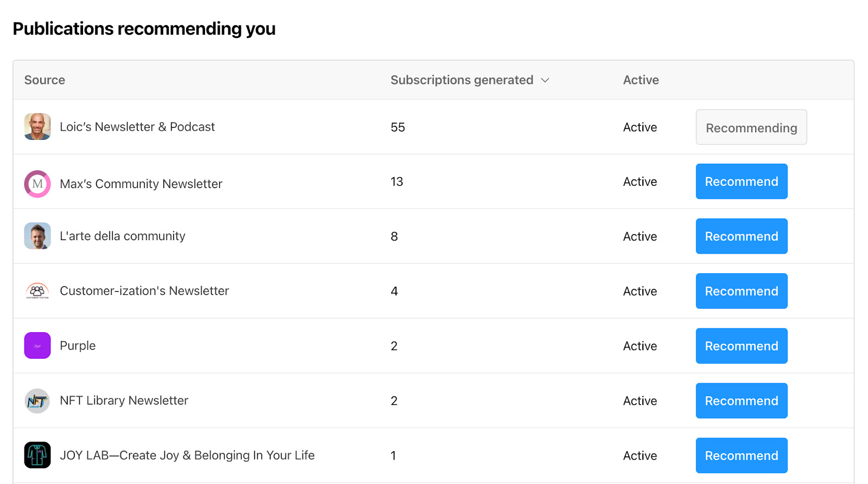Viewport: 868px width, 484px height.
Task: Click the Source column header
Action: pos(44,80)
